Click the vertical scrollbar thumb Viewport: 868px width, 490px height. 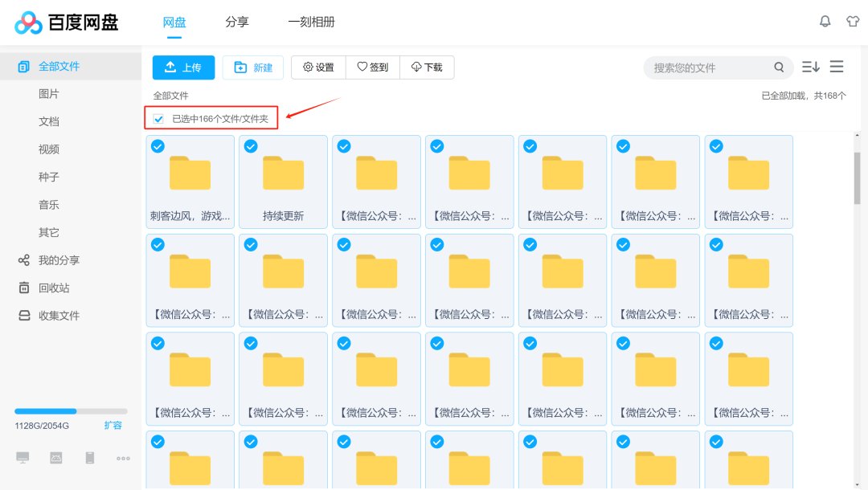(857, 178)
